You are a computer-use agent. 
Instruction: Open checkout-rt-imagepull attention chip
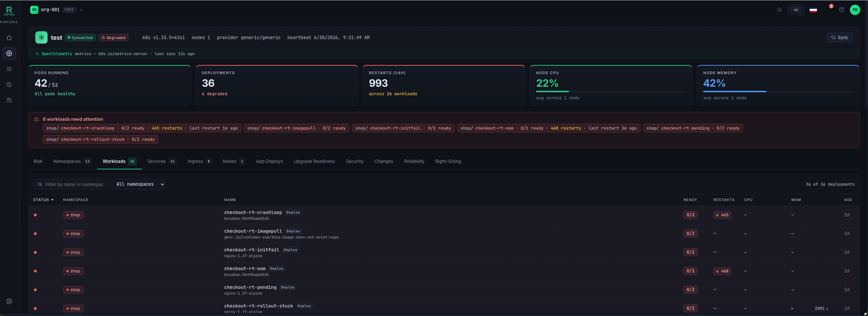tap(296, 128)
